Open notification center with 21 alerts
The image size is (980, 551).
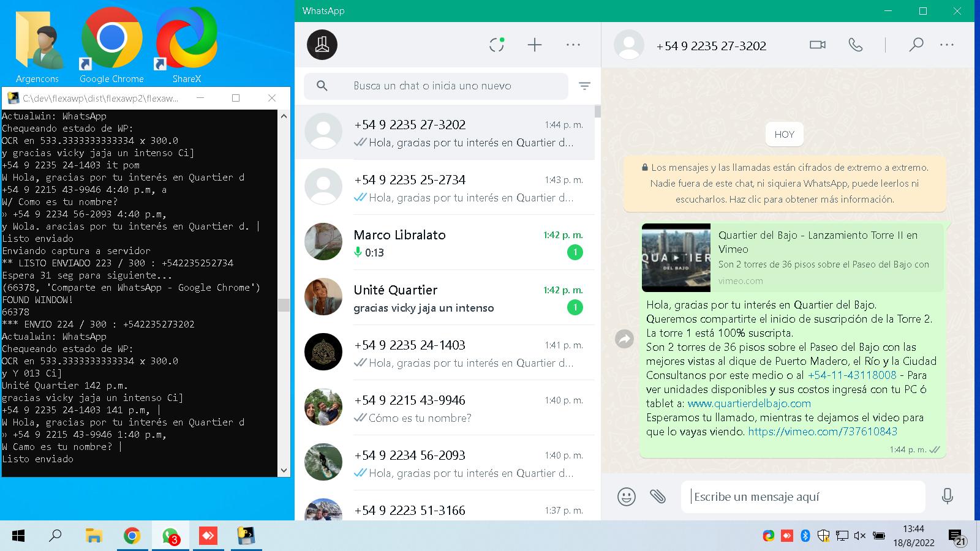coord(957,537)
